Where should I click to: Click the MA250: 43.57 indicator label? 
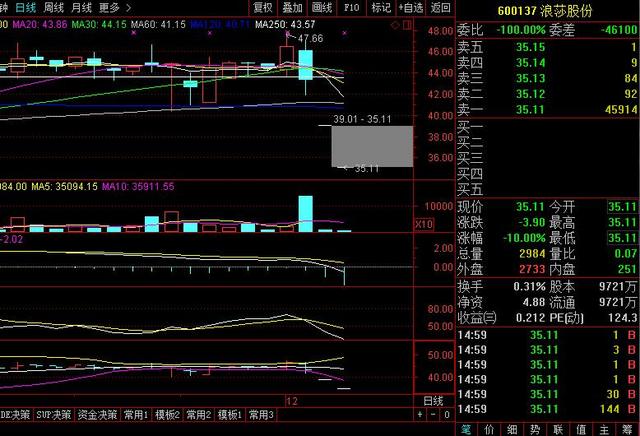click(x=285, y=24)
